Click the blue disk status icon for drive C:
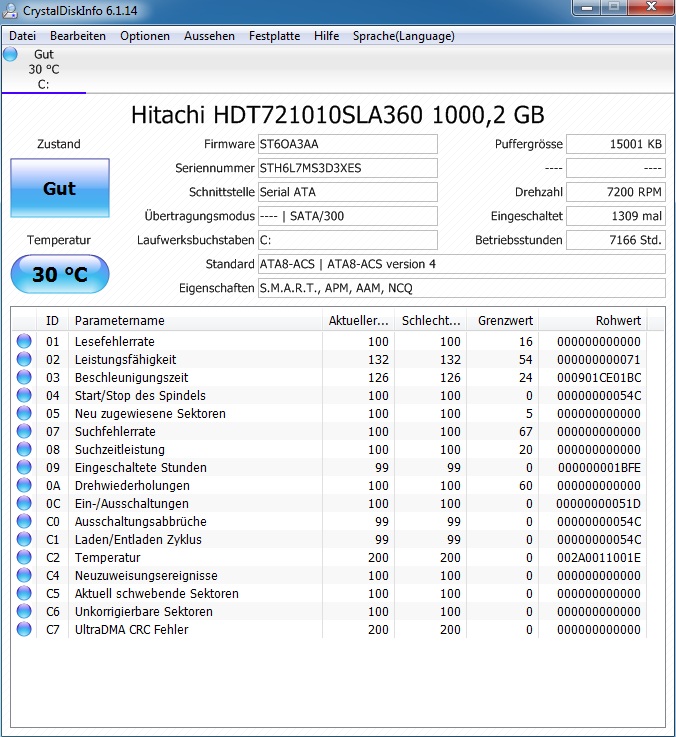 [x=10, y=55]
